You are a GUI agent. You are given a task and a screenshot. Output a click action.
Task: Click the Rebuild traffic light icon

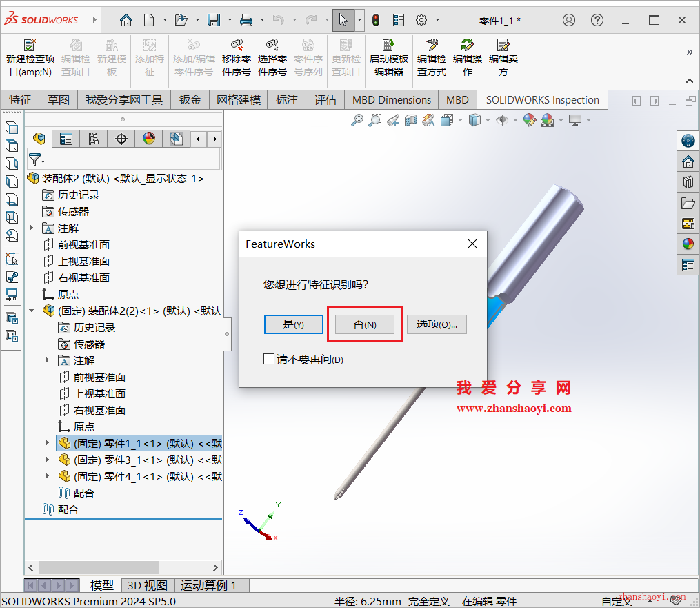click(x=376, y=20)
